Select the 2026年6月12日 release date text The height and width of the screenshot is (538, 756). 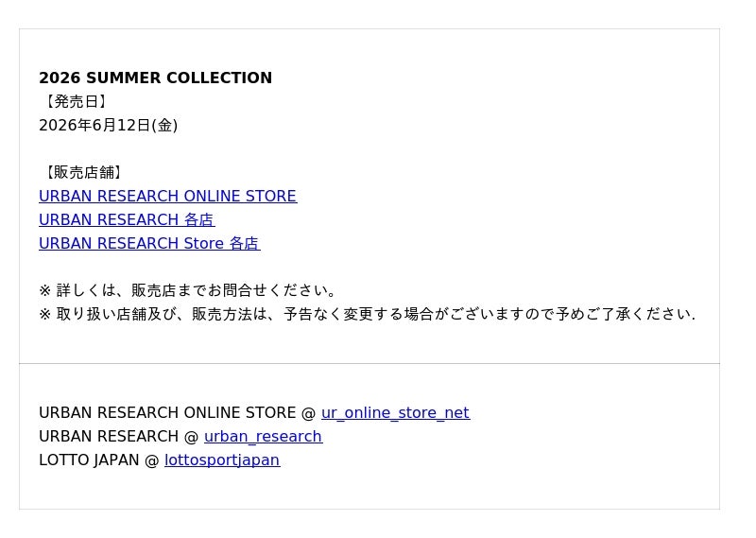[95, 126]
